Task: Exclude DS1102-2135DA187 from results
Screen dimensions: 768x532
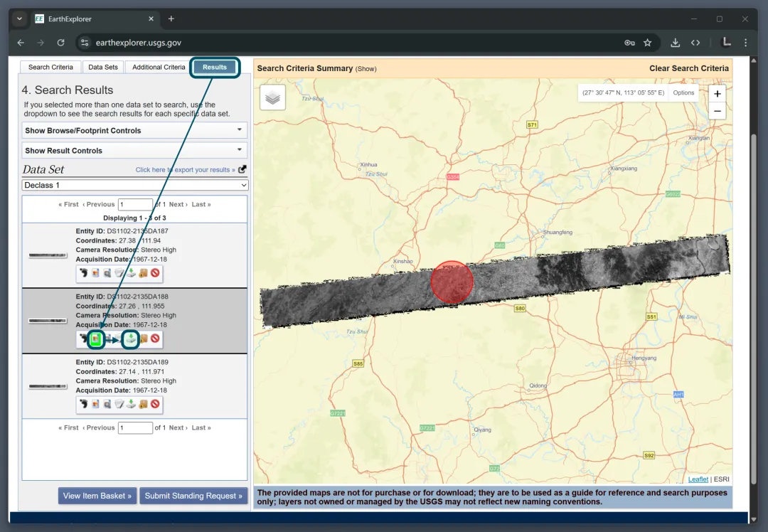Action: click(155, 273)
